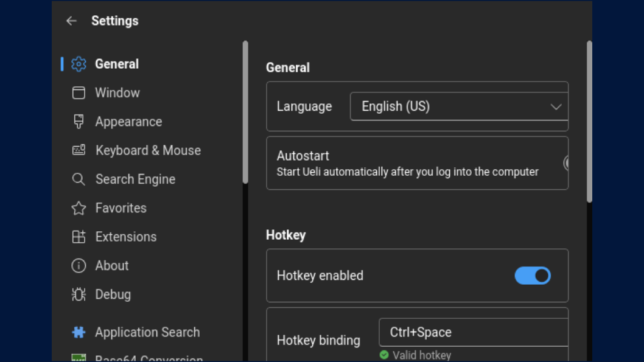Image resolution: width=644 pixels, height=362 pixels.
Task: Click the Application Search label
Action: pyautogui.click(x=147, y=332)
